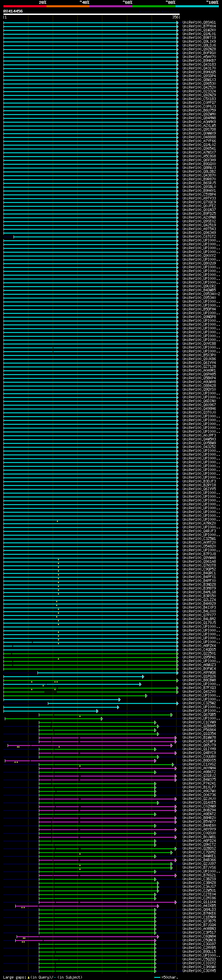Select the UniRef100_C3GYH5 label
This screenshot has height=980, width=222.
click(x=199, y=971)
